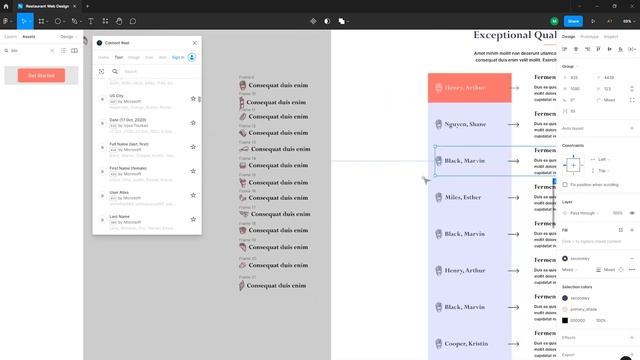This screenshot has height=360, width=640.
Task: Show assets as list view
Action: [63, 51]
